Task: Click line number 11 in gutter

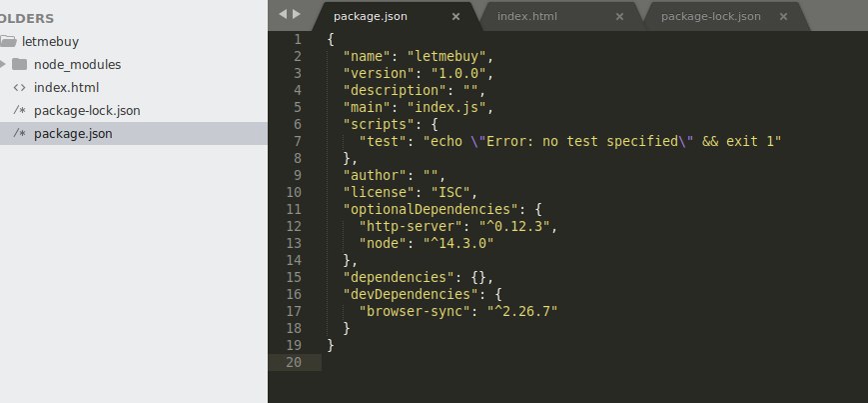Action: pyautogui.click(x=294, y=209)
